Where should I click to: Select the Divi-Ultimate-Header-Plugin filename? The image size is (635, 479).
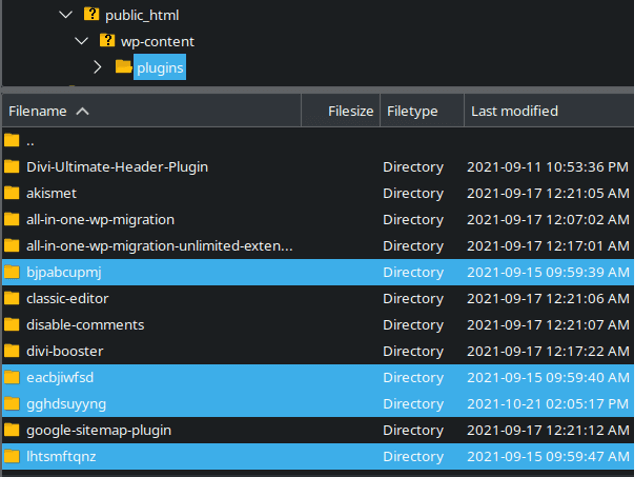(x=117, y=167)
